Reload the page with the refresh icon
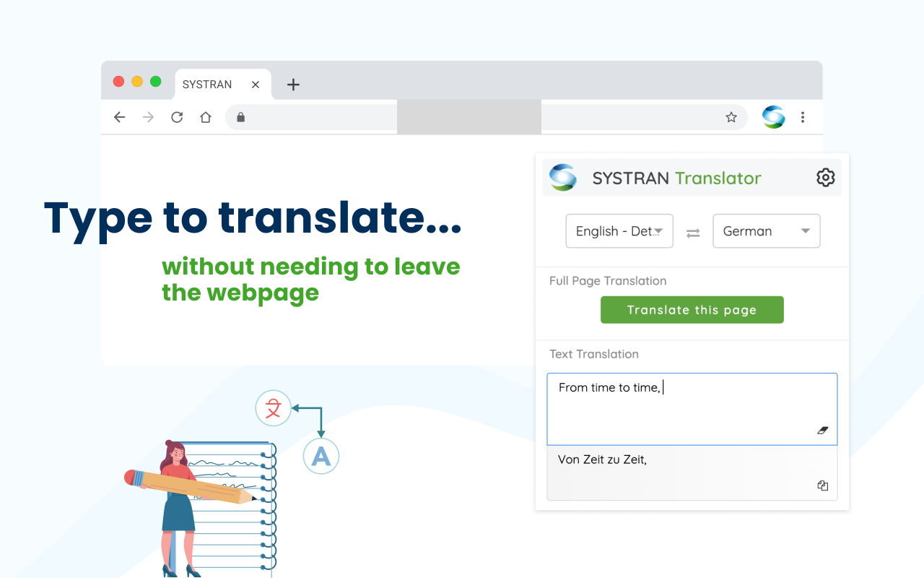 [177, 117]
